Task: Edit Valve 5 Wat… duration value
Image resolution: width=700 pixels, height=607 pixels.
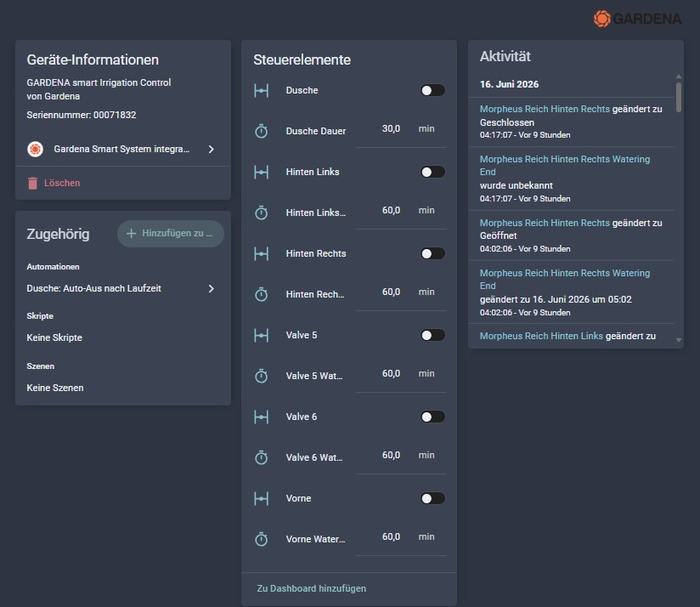Action: (391, 374)
